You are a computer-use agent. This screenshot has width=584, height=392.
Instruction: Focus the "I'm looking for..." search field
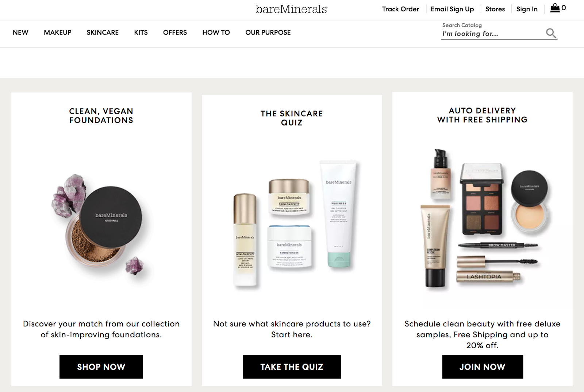pos(493,34)
